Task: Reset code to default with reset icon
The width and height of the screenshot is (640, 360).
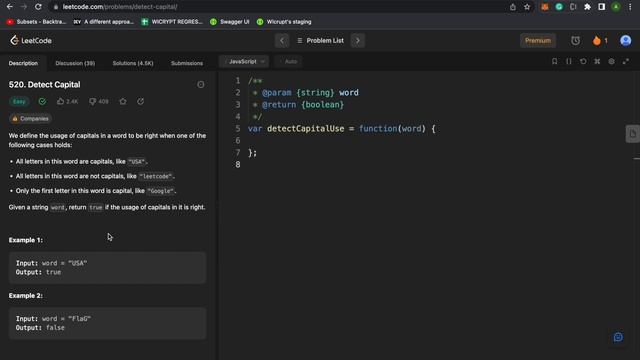Action: point(583,61)
